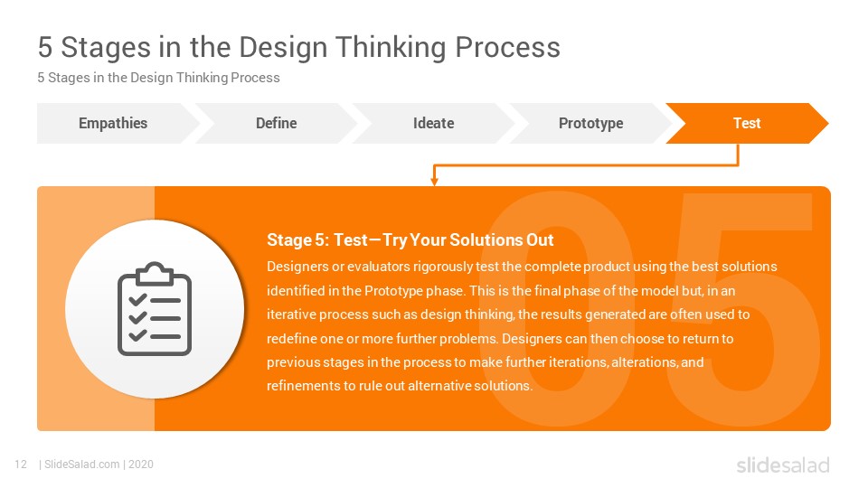Viewport: 868px width, 488px height.
Task: Select the Empathies stage chevron
Action: 118,124
